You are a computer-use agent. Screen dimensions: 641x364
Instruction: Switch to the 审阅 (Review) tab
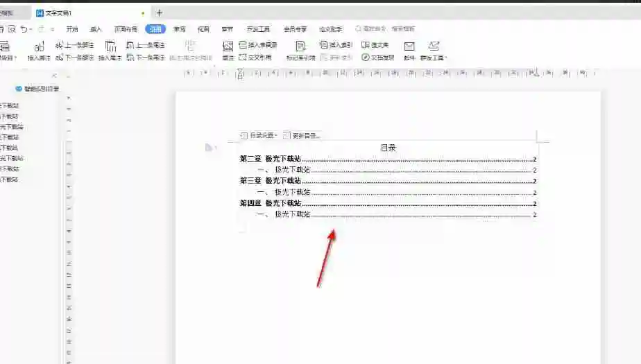tap(179, 29)
